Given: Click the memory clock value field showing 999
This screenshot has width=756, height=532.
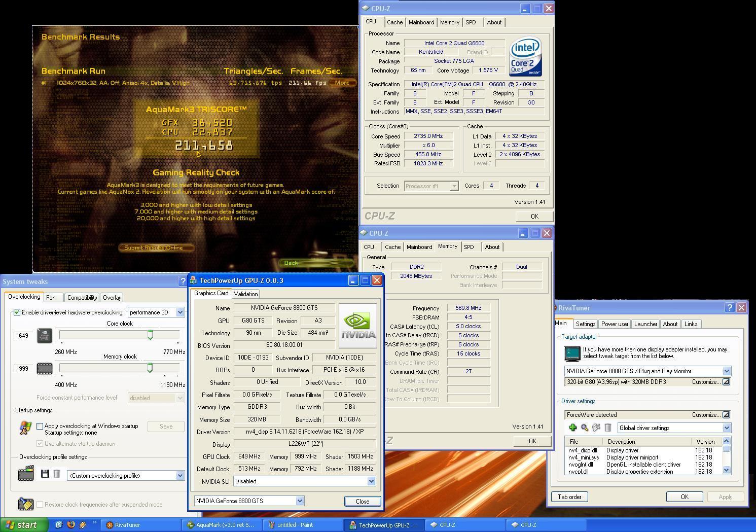Looking at the screenshot, I should [x=23, y=369].
